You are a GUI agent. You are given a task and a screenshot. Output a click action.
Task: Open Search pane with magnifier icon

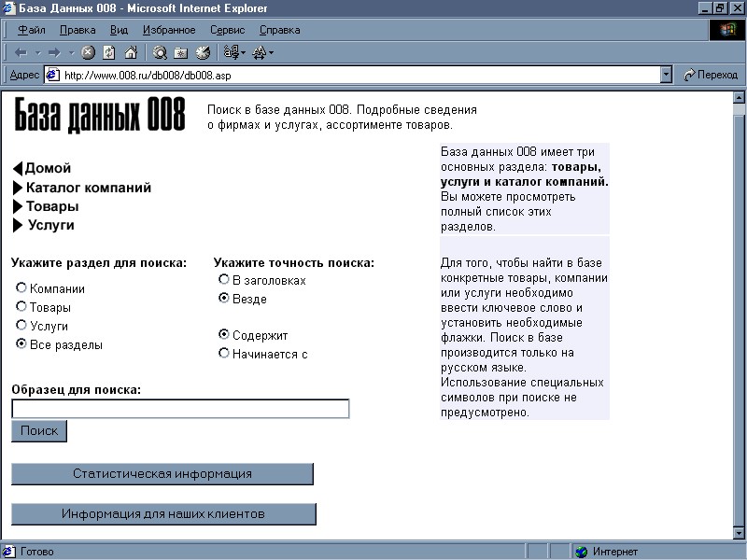160,52
